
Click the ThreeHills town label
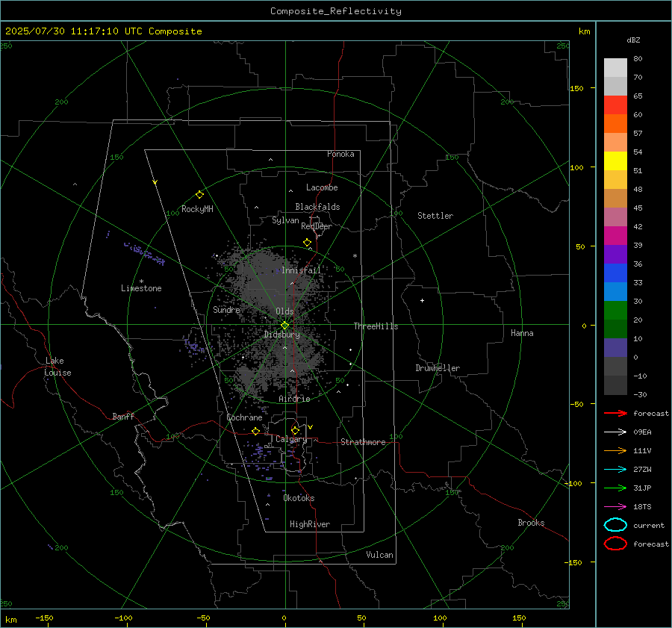[x=376, y=326]
